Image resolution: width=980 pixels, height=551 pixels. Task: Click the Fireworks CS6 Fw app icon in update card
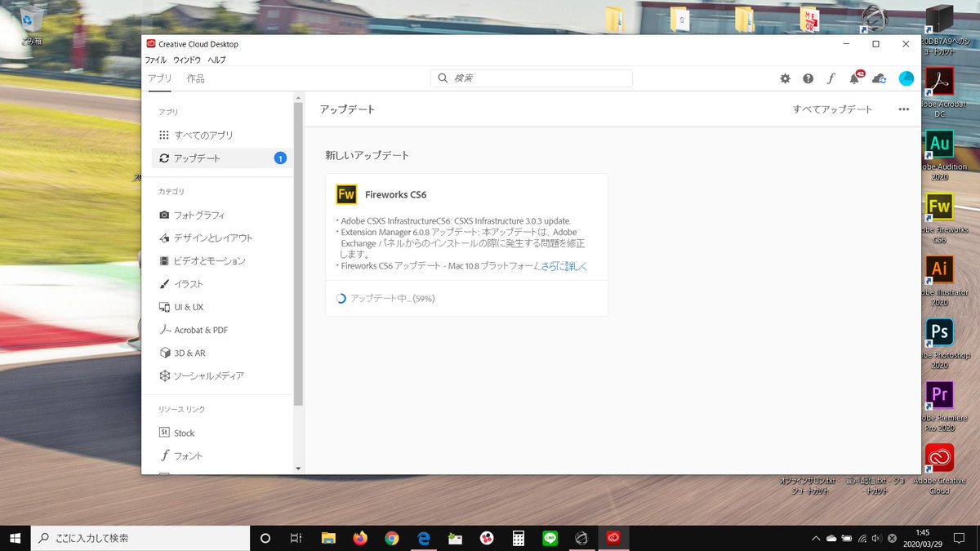pyautogui.click(x=346, y=194)
